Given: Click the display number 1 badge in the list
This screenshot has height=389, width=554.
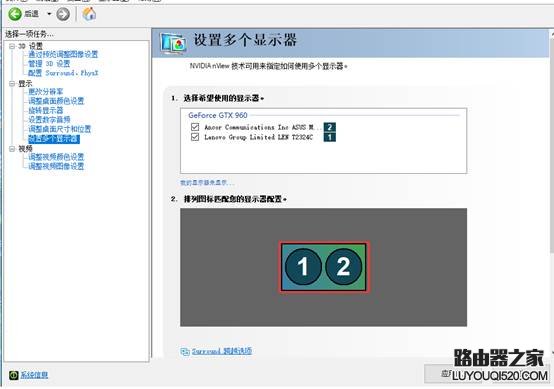Looking at the screenshot, I should point(330,137).
